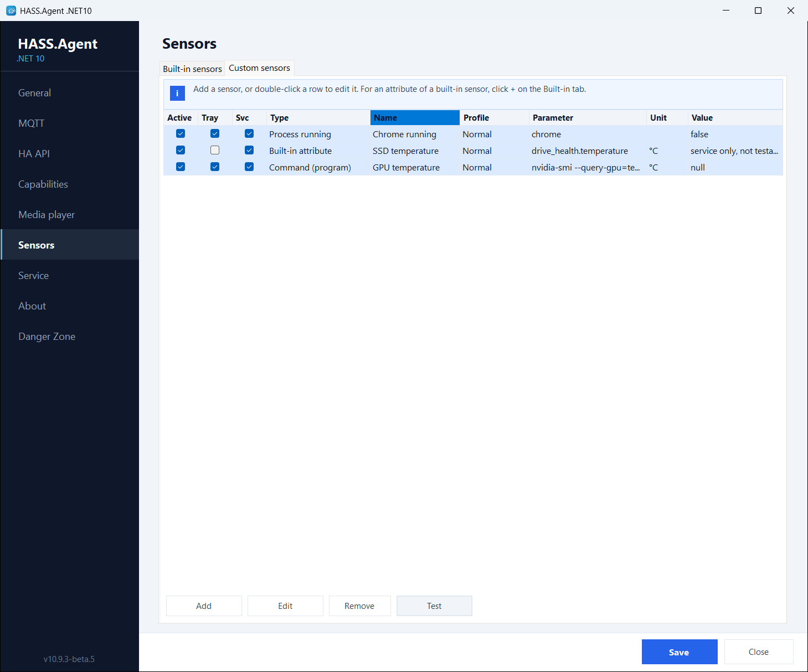Image resolution: width=808 pixels, height=672 pixels.
Task: Sort by the Type column header
Action: (x=318, y=118)
